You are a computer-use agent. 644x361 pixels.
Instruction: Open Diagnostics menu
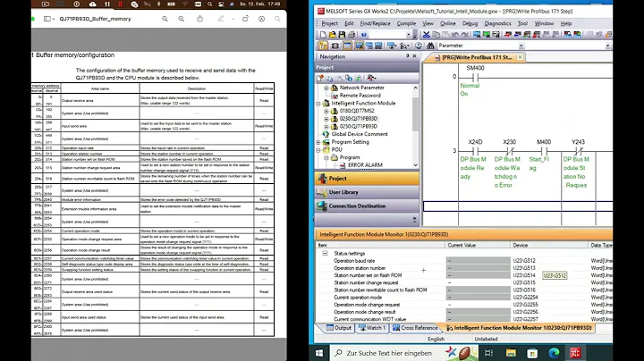[497, 23]
